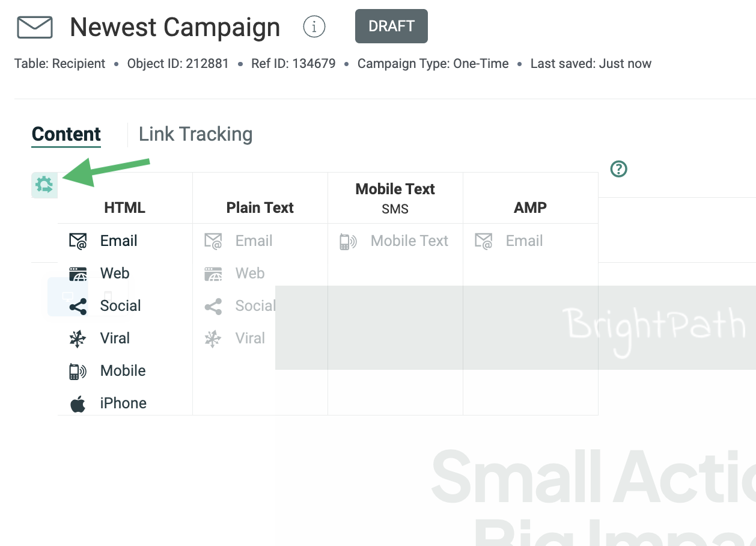The height and width of the screenshot is (546, 756).
Task: Click the green help question mark icon
Action: pos(618,169)
